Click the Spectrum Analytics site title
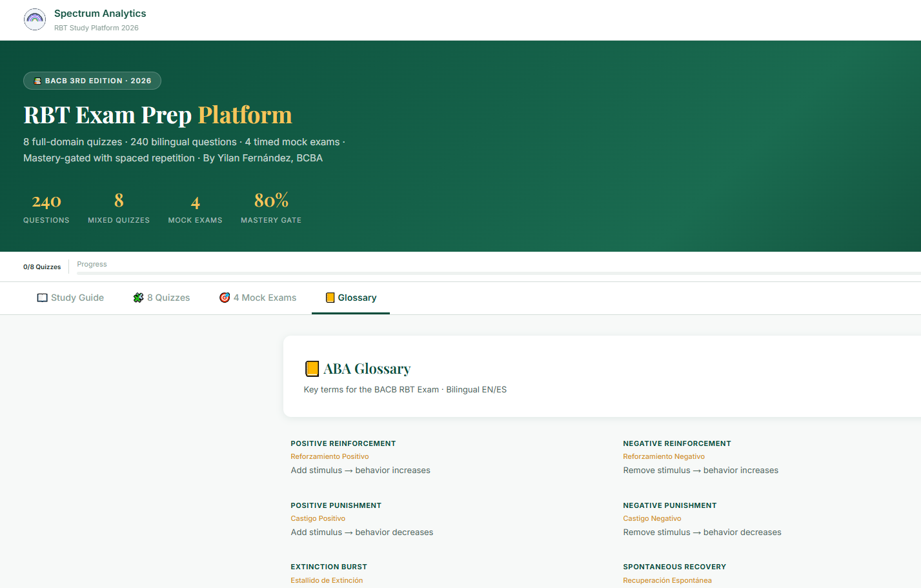The width and height of the screenshot is (921, 588). 100,14
